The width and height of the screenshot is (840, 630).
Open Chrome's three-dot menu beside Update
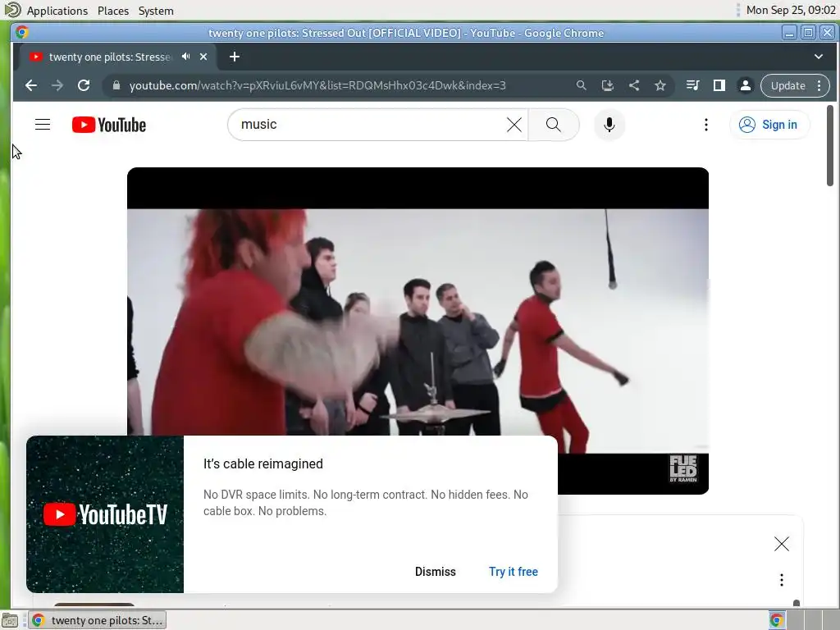819,85
